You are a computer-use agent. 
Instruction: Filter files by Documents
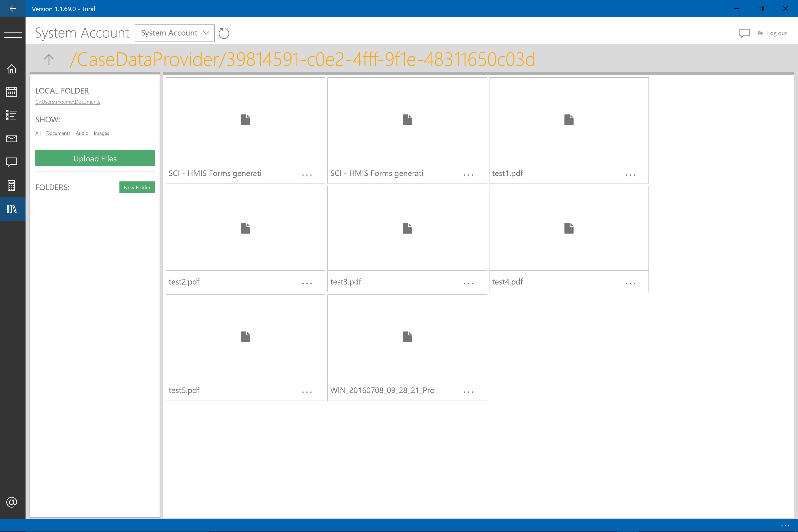58,133
